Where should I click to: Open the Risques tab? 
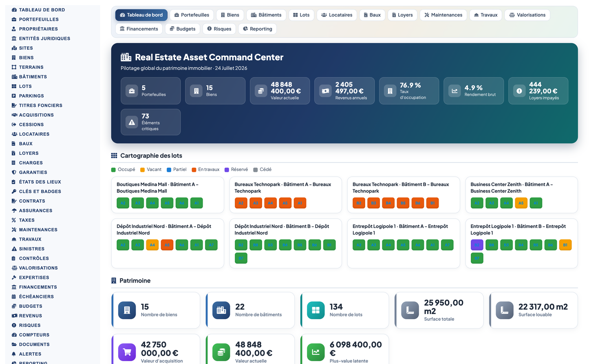click(x=219, y=29)
